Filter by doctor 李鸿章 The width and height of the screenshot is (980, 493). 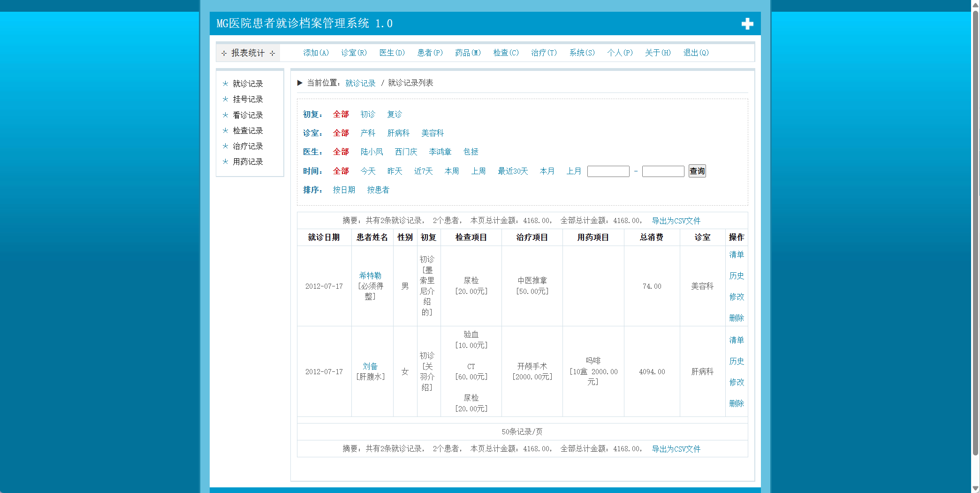click(x=440, y=152)
